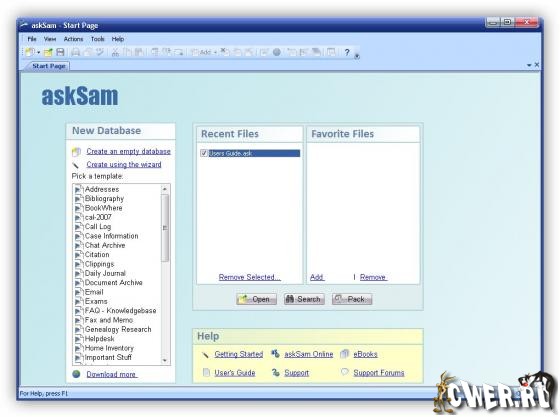Select the Exams template
Image resolution: width=560 pixels, height=417 pixels.
click(96, 301)
